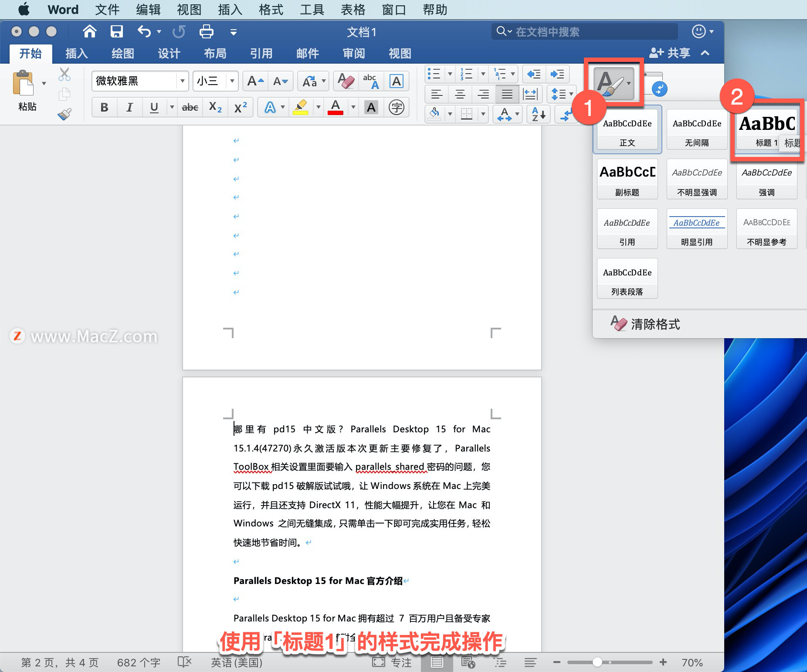This screenshot has width=807, height=672.
Task: Open the font size dropdown 小三
Action: click(x=232, y=81)
